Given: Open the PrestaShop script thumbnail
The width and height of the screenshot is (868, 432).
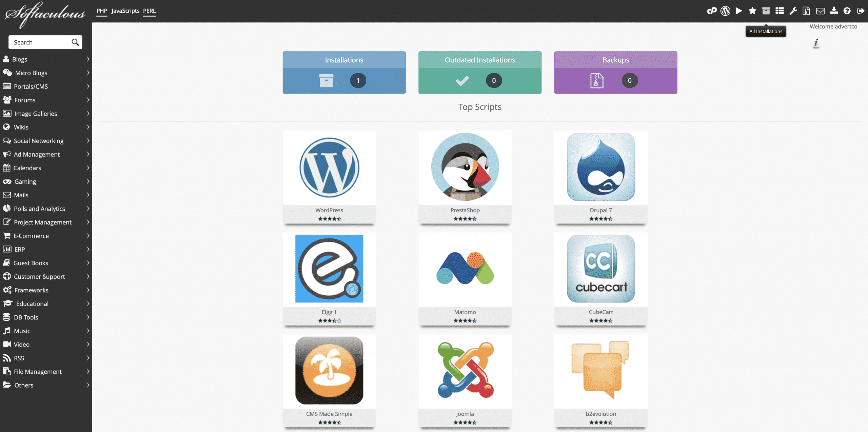Looking at the screenshot, I should point(465,167).
